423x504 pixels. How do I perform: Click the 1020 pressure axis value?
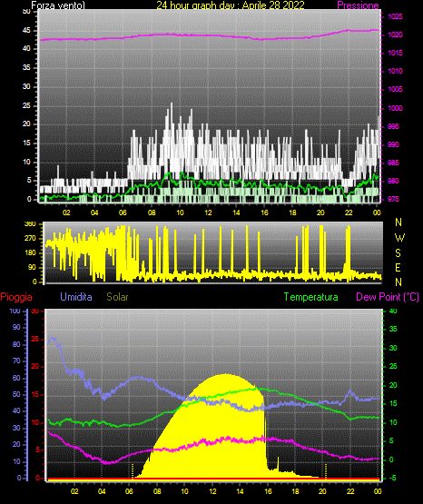pos(395,35)
